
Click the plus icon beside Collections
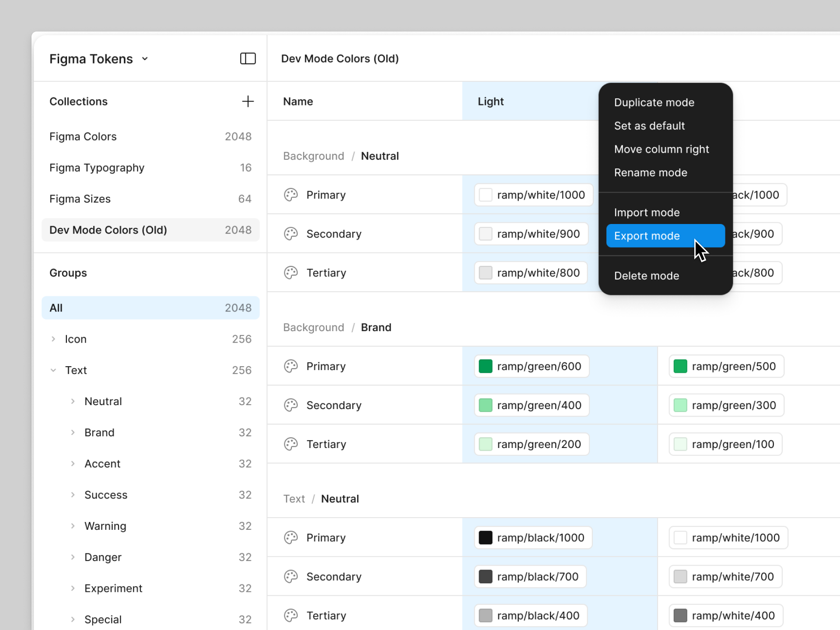[x=248, y=101]
